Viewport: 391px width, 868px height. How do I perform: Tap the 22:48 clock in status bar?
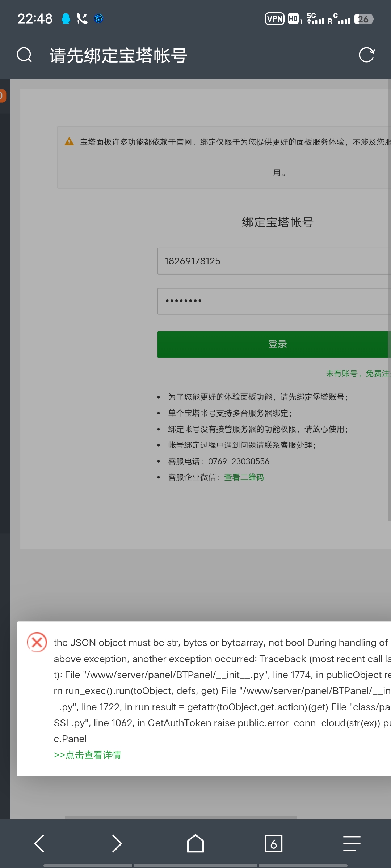[x=35, y=19]
